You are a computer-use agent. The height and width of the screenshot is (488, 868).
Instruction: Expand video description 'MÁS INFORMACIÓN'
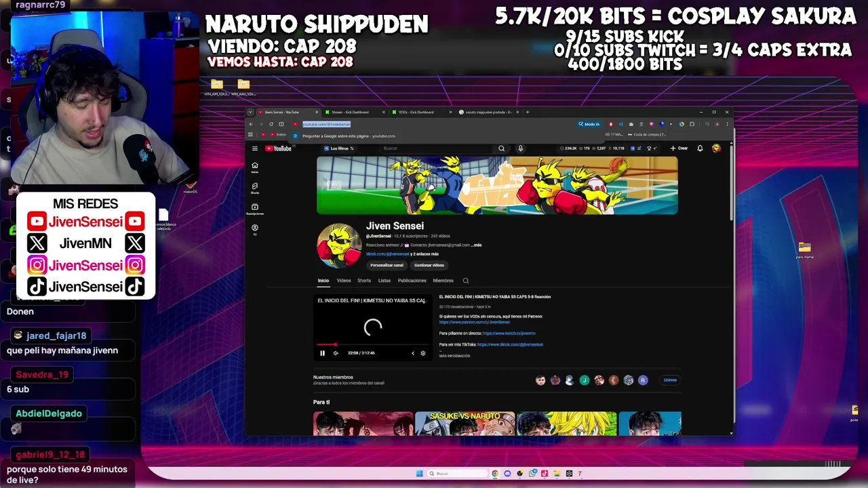tap(454, 356)
